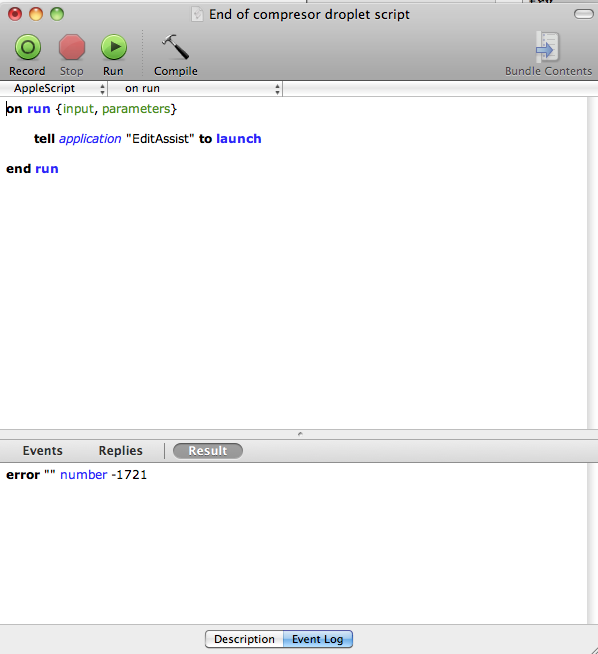Open the 'on run' handler dropdown
Screen dimensions: 598x654
pyautogui.click(x=195, y=88)
